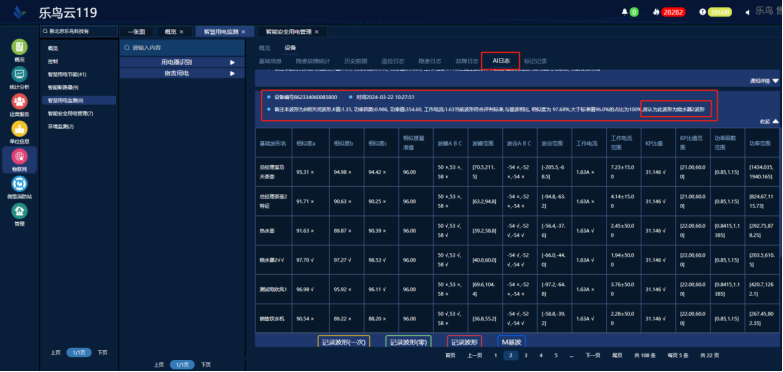
Task: Open the 微型消防站 fire station icon
Action: [19, 184]
